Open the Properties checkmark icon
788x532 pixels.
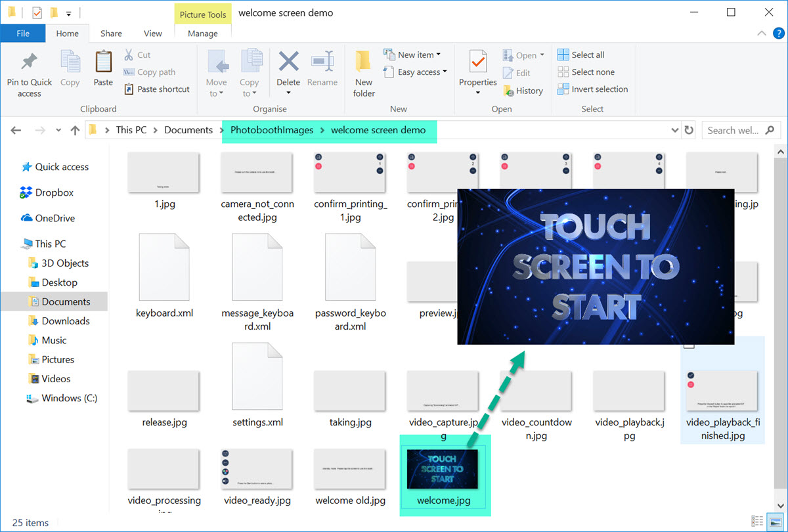478,62
